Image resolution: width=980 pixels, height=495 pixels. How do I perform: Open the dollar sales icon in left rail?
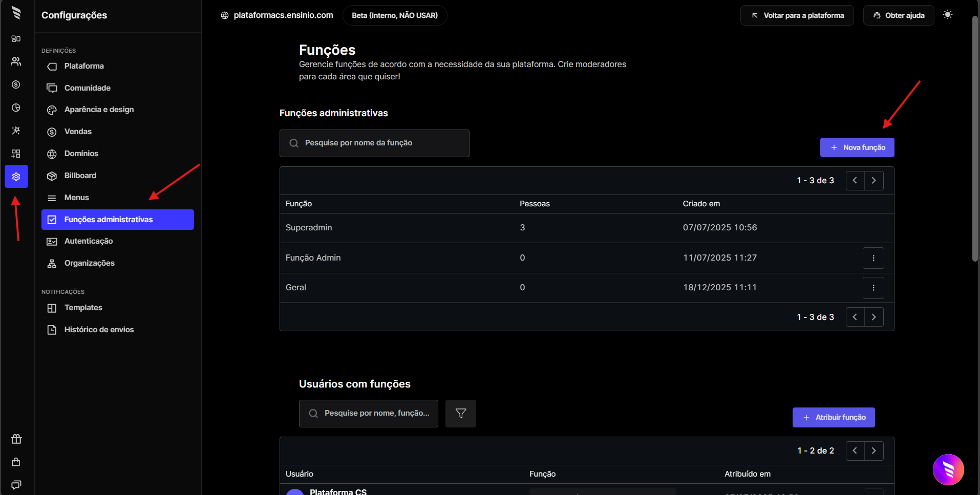(16, 84)
